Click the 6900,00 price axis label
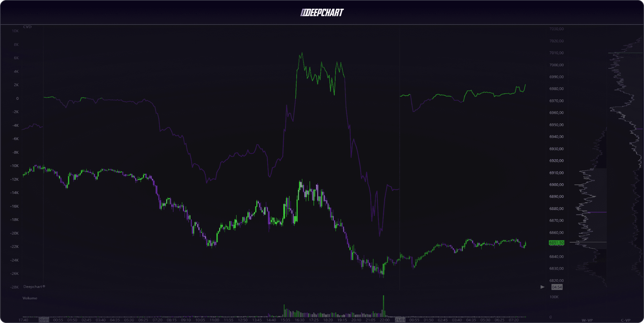The image size is (644, 323). coord(556,184)
